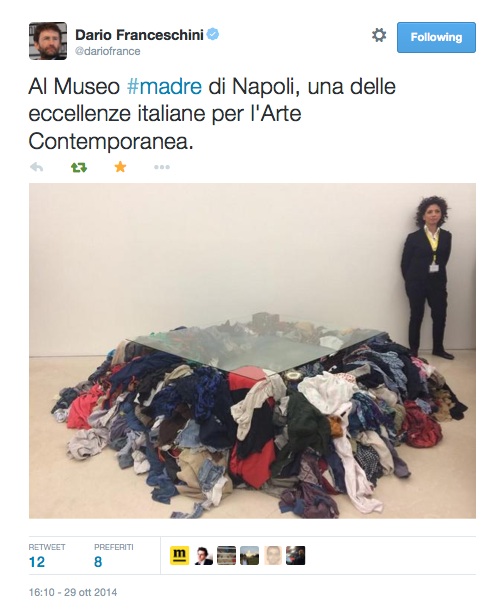Image resolution: width=504 pixels, height=612 pixels.
Task: Open Dario Franceschini's profile picture
Action: click(x=48, y=41)
